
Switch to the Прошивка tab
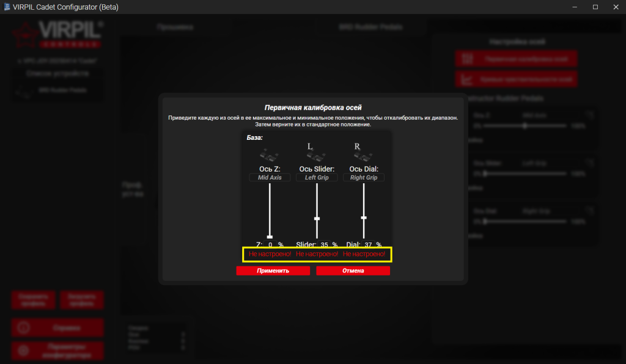[x=175, y=27]
